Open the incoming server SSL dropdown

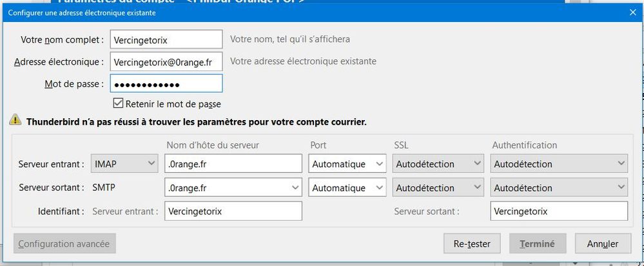[438, 164]
